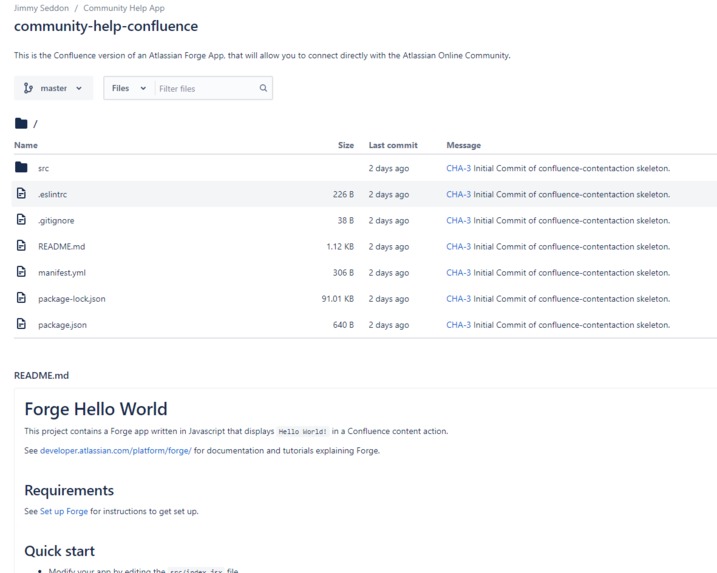The width and height of the screenshot is (717, 573).
Task: Click the .gitignore file icon
Action: [x=21, y=220]
